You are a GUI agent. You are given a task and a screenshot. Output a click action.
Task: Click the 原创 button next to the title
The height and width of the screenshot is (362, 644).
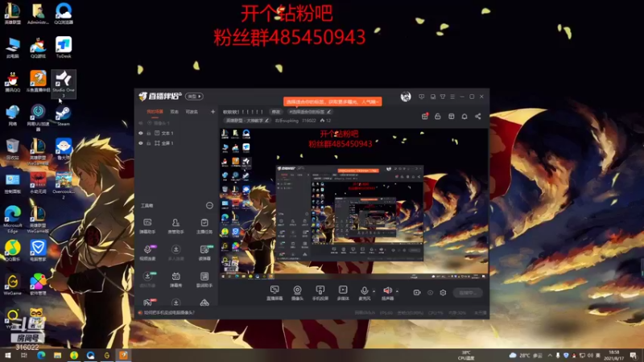pos(275,112)
